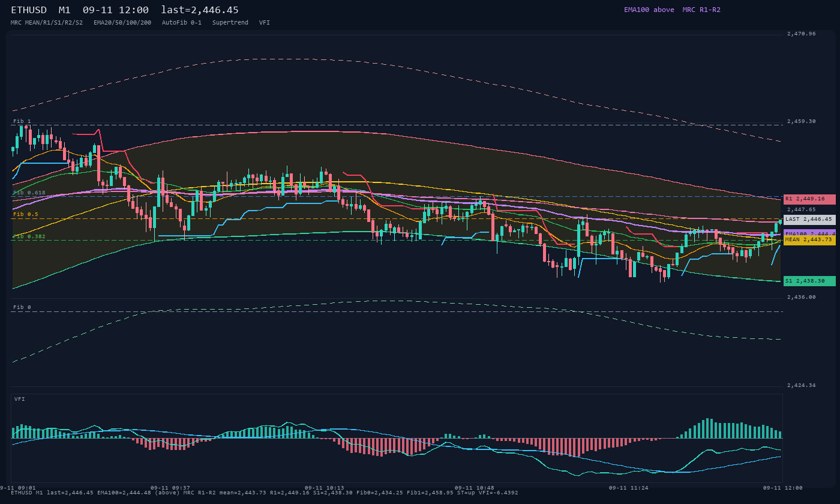Click the "Fib 0" level label
840x504 pixels.
click(x=22, y=307)
